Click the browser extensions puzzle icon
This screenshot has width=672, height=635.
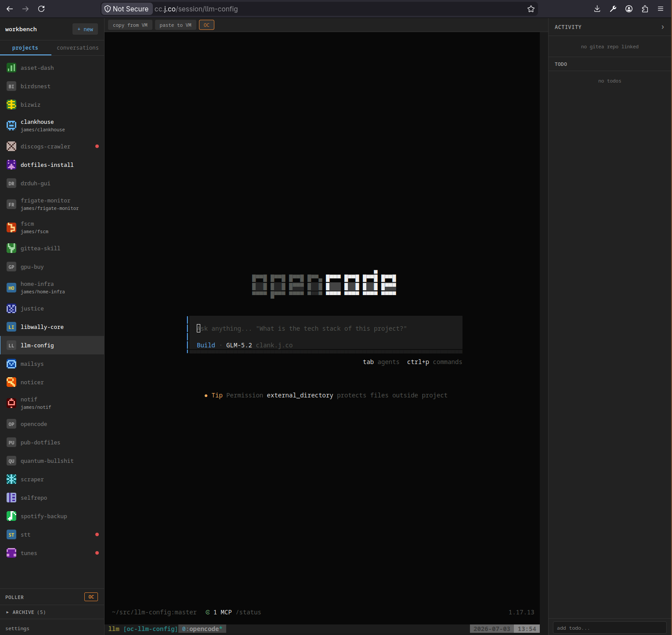(645, 9)
